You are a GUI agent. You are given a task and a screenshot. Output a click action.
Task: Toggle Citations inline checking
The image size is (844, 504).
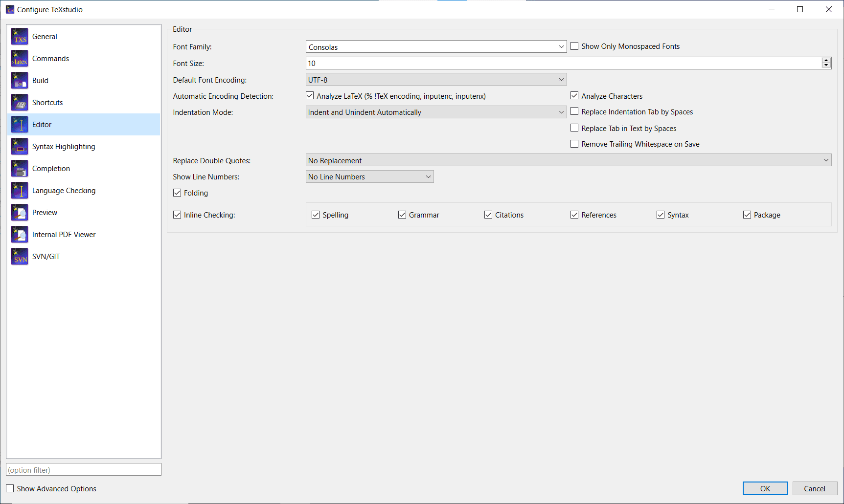pos(488,215)
